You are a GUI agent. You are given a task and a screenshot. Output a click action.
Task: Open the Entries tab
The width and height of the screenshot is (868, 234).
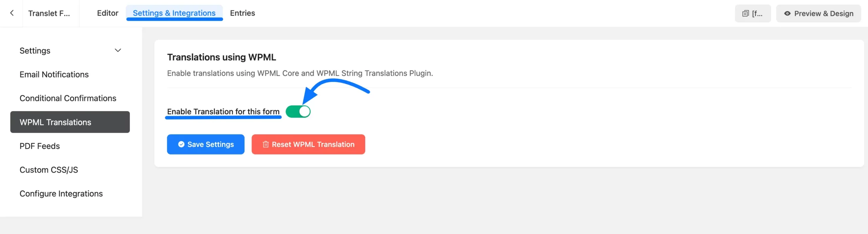tap(242, 13)
